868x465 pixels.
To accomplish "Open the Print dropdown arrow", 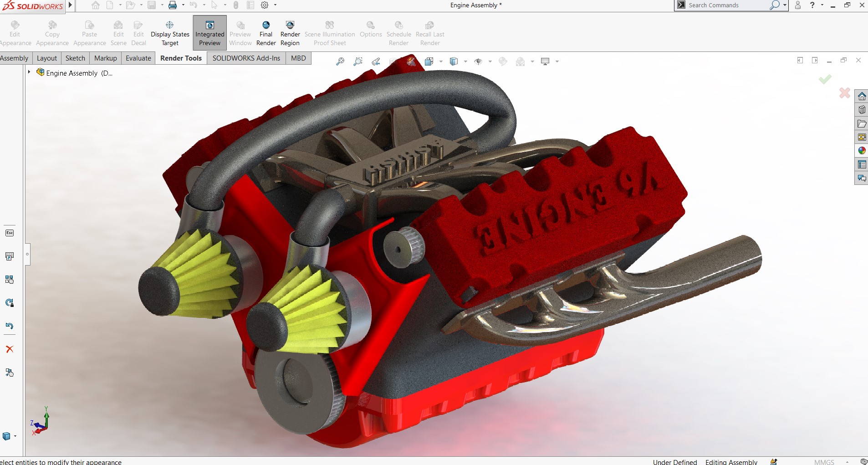I will [183, 5].
